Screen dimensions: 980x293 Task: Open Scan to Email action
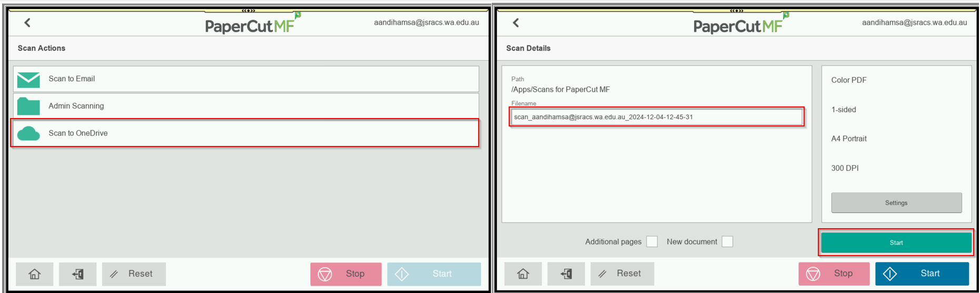(x=246, y=79)
